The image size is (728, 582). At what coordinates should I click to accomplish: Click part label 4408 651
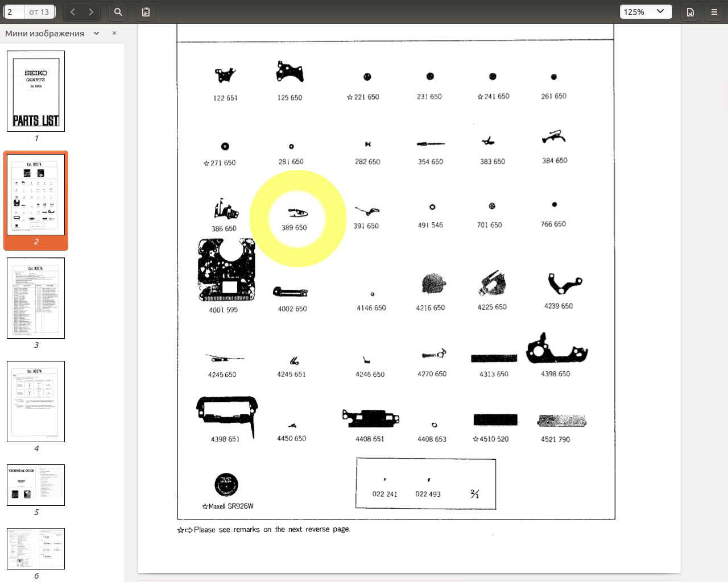[370, 439]
